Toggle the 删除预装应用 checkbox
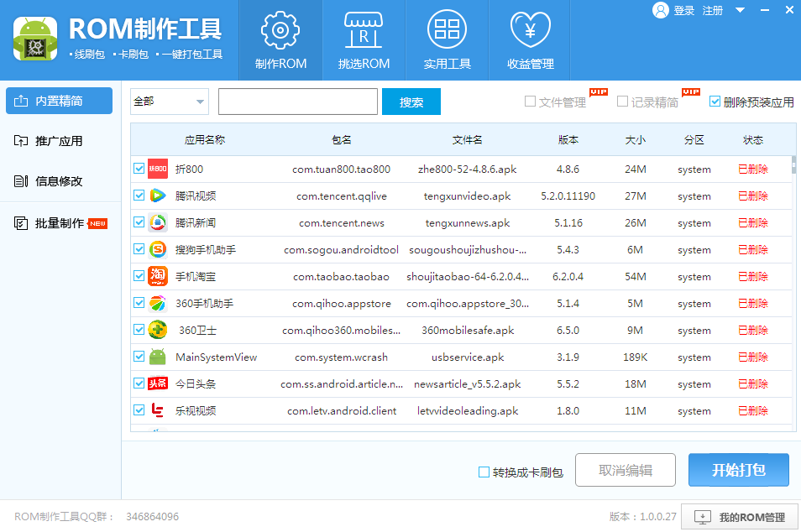 (715, 102)
